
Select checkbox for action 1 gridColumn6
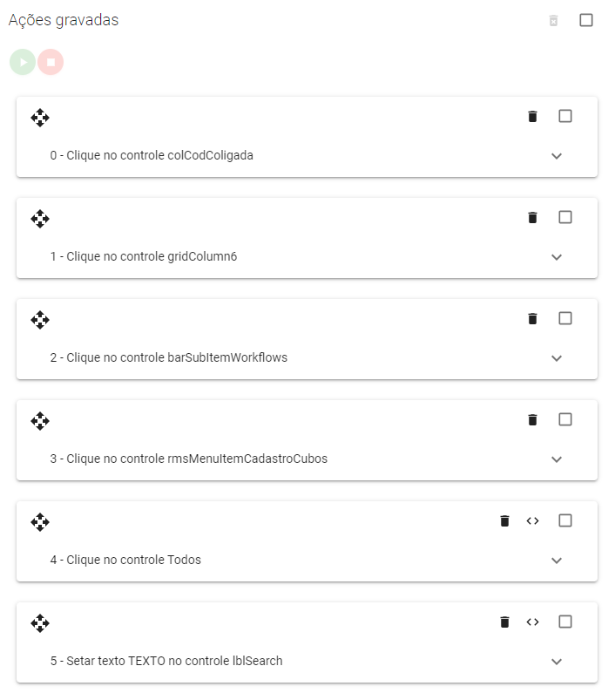[565, 217]
